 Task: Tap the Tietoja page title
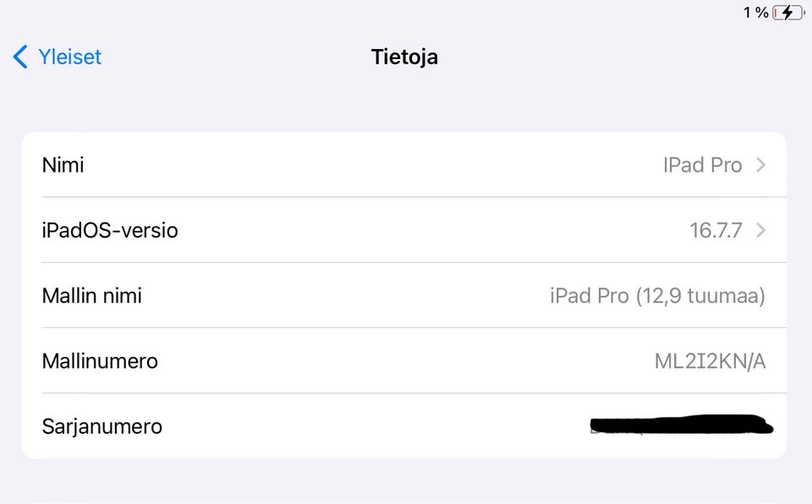pos(404,57)
